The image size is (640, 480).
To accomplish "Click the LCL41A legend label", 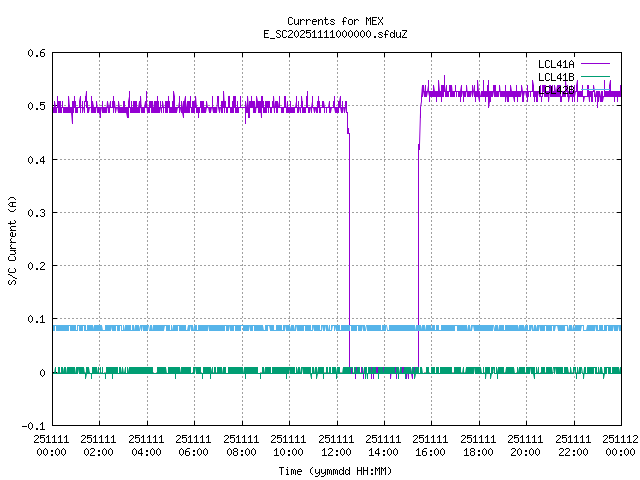I will click(556, 63).
